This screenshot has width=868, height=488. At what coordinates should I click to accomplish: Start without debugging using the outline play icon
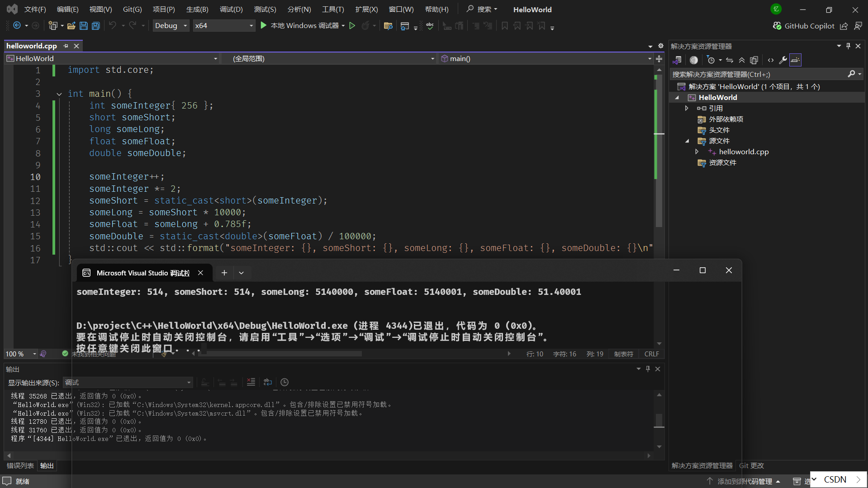click(x=352, y=26)
